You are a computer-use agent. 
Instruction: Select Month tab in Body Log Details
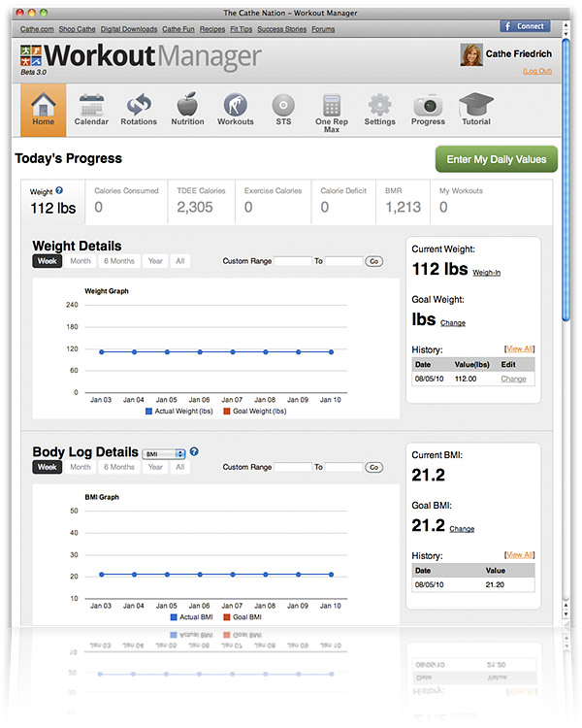click(x=81, y=467)
